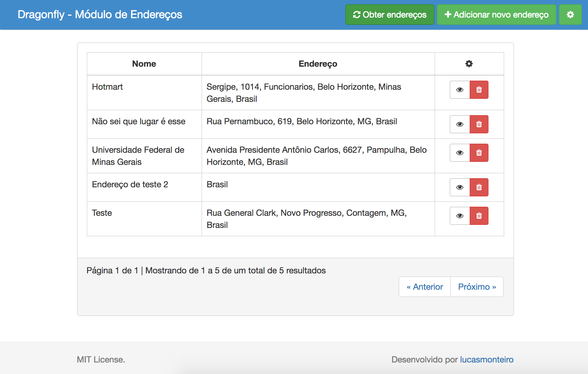The width and height of the screenshot is (588, 374).
Task: Click Dragonfly - Módulo de Endereços title
Action: click(100, 15)
